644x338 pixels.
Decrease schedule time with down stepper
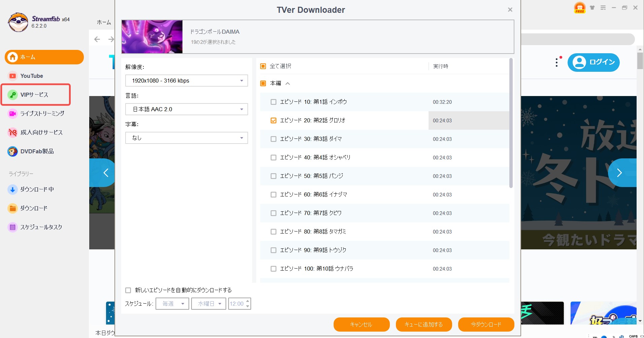click(248, 306)
